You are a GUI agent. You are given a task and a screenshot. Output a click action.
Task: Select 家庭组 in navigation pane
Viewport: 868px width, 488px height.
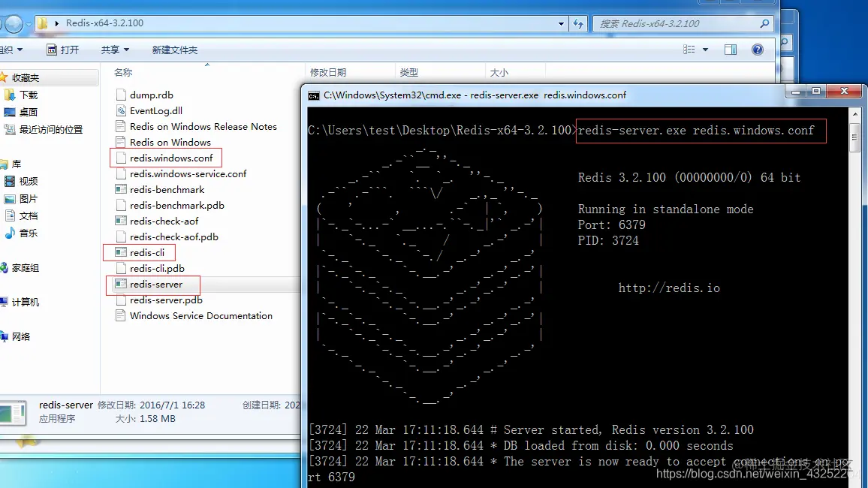(25, 268)
